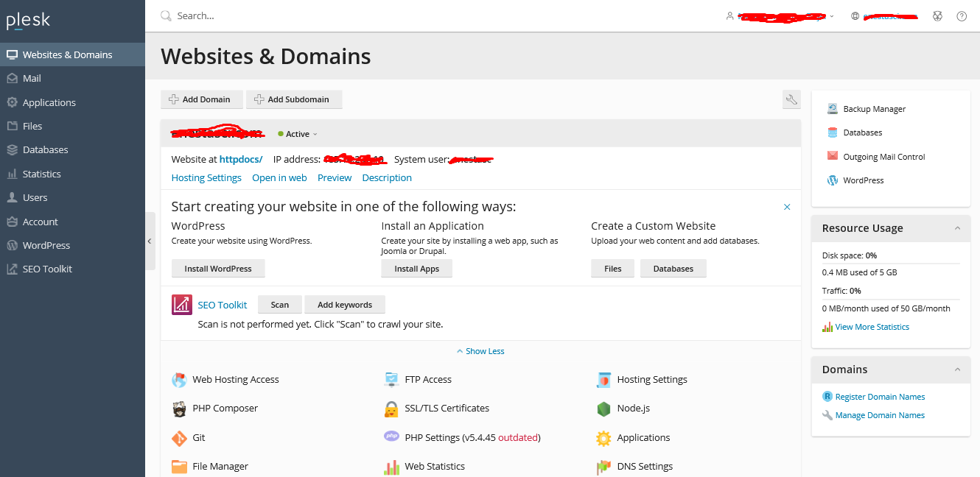This screenshot has width=980, height=477.
Task: Collapse tools with Show Less
Action: [x=480, y=351]
